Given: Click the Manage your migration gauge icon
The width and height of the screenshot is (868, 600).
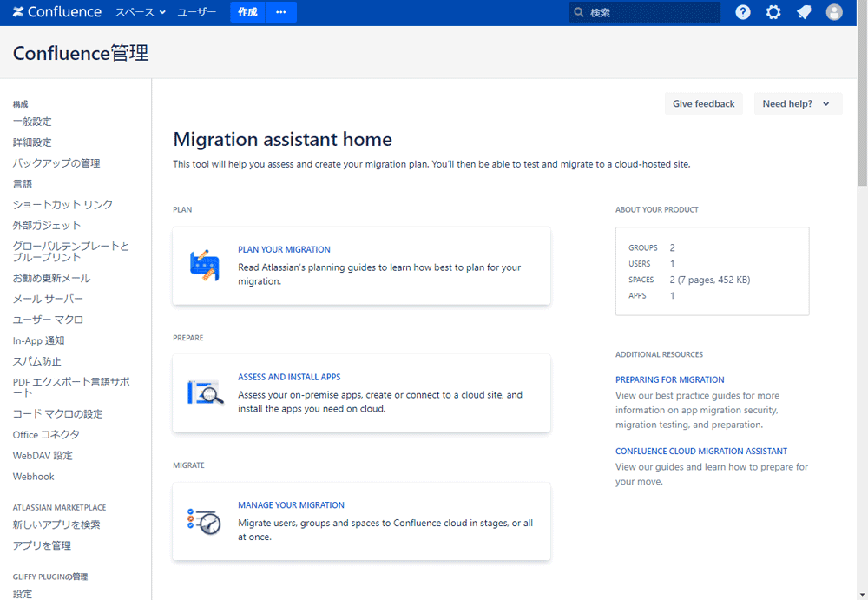Looking at the screenshot, I should click(204, 521).
